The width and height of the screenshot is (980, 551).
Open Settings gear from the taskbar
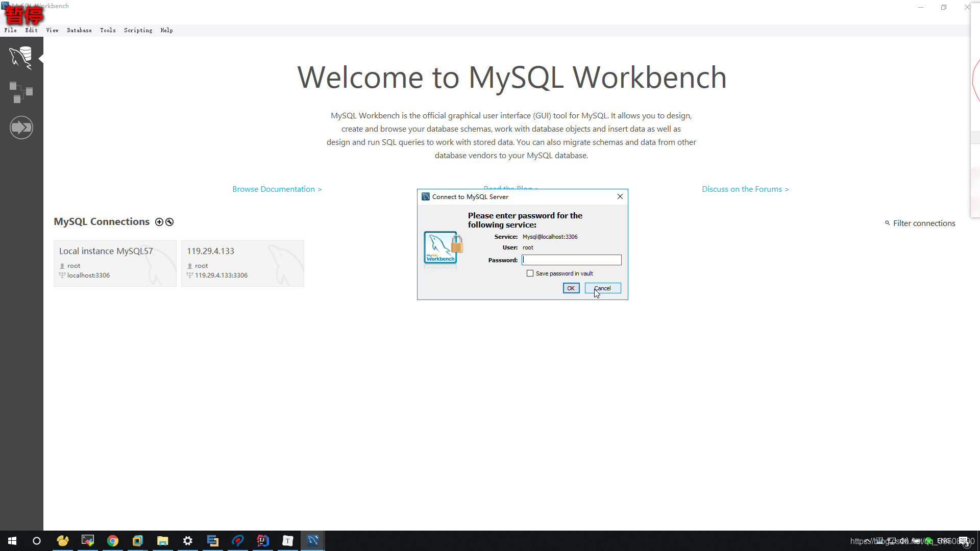point(188,541)
